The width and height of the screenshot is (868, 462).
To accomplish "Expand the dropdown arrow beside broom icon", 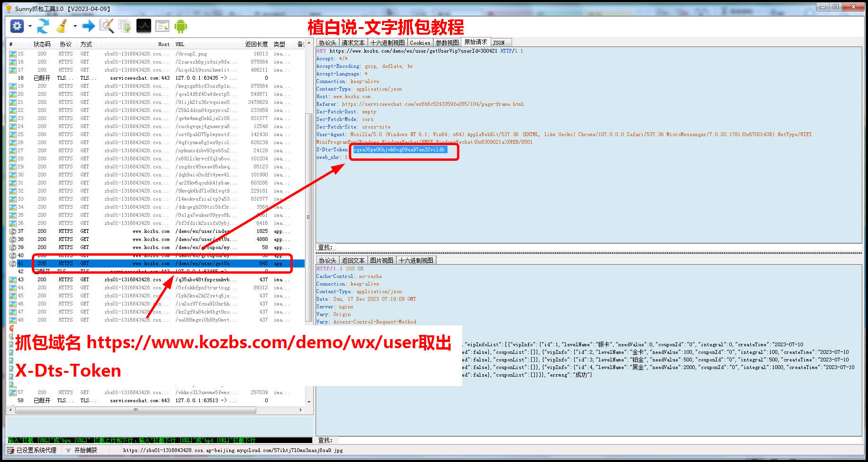I will [75, 26].
